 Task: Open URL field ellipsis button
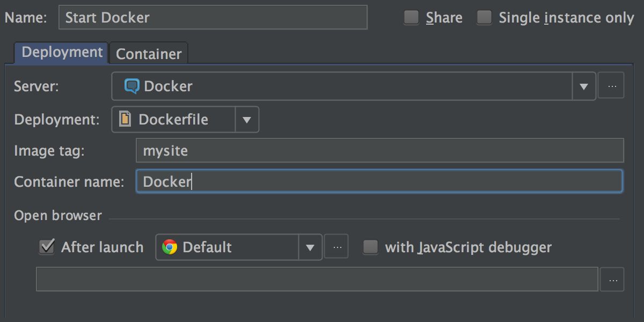tap(612, 279)
